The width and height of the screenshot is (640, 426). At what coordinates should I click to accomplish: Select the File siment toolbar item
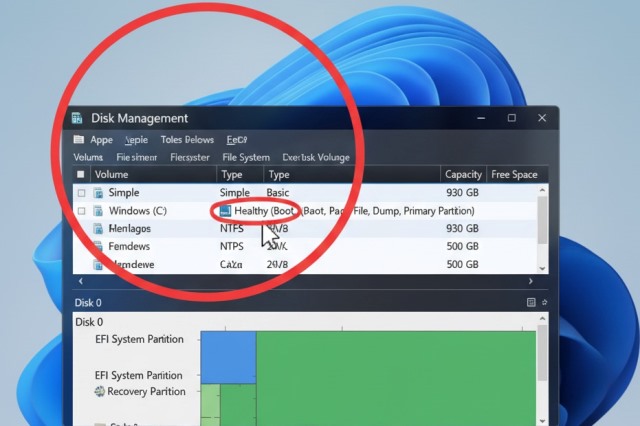pyautogui.click(x=136, y=158)
